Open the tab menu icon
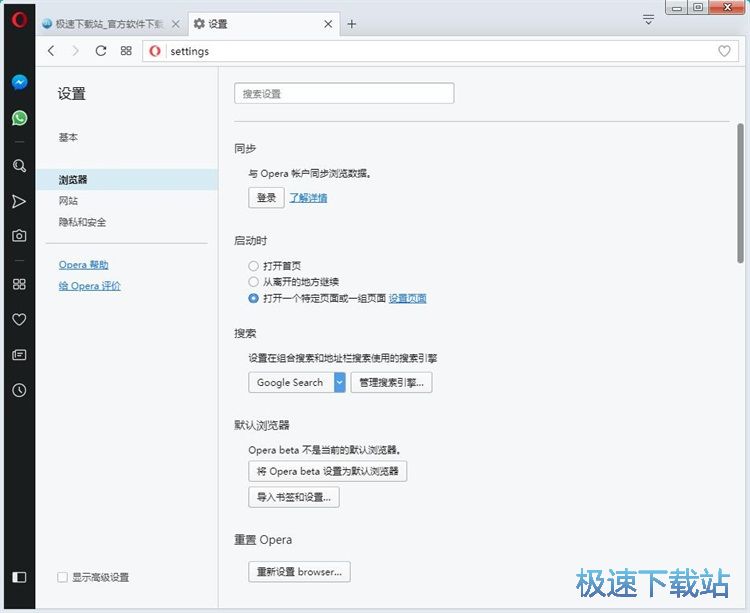This screenshot has height=613, width=750. tap(649, 20)
